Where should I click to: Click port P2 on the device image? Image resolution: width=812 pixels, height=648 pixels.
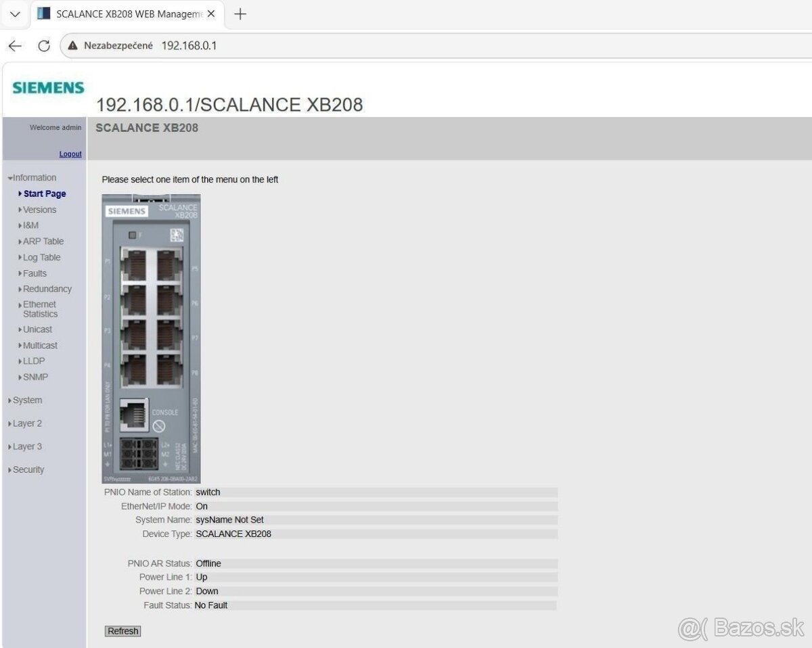point(133,300)
